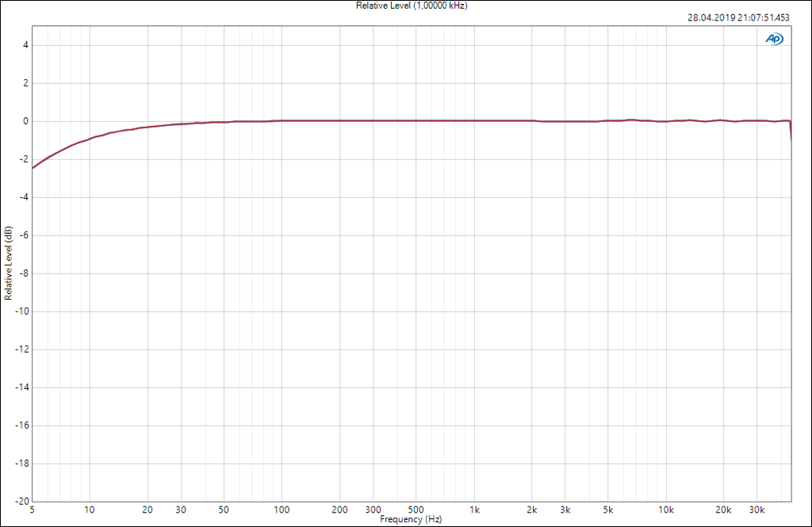Click the 200 Hz frequency tick label
Image resolution: width=812 pixels, height=527 pixels.
[x=340, y=510]
